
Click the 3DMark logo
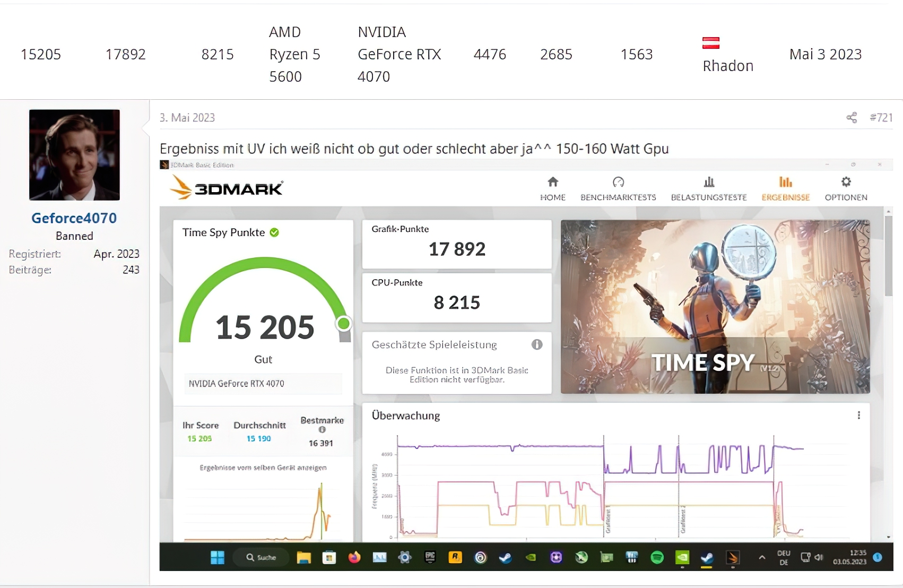pyautogui.click(x=227, y=188)
